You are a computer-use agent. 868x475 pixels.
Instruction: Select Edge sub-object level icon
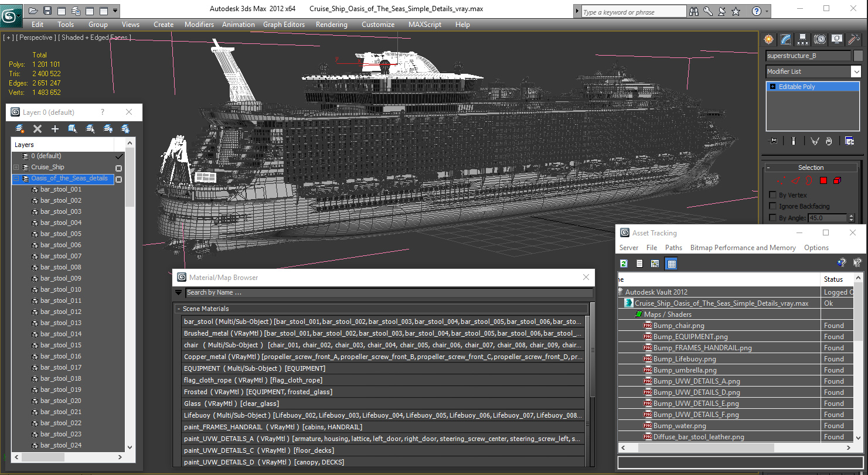(795, 180)
